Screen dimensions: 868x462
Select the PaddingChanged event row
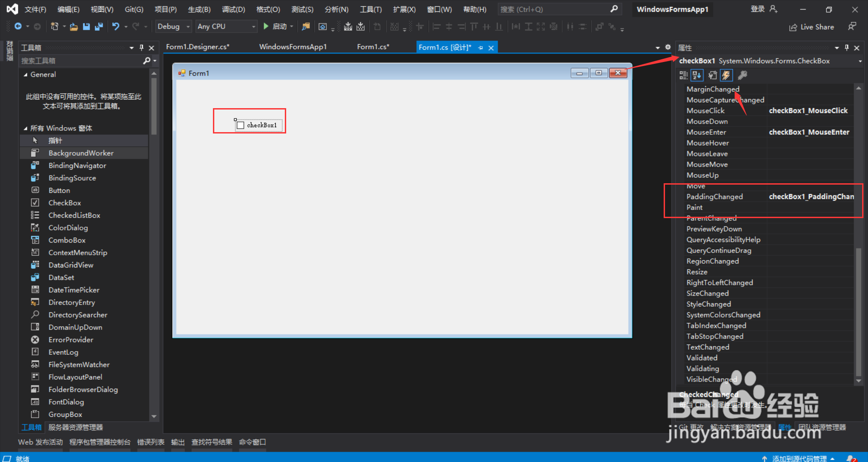769,197
